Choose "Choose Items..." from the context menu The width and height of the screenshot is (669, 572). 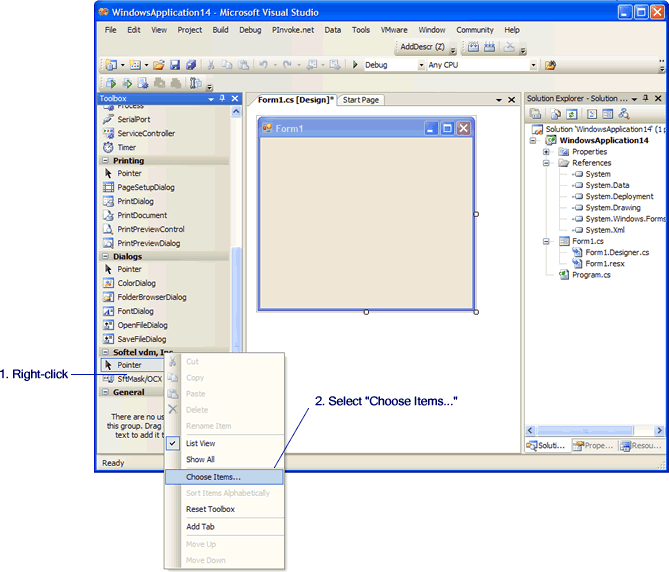coord(224,477)
